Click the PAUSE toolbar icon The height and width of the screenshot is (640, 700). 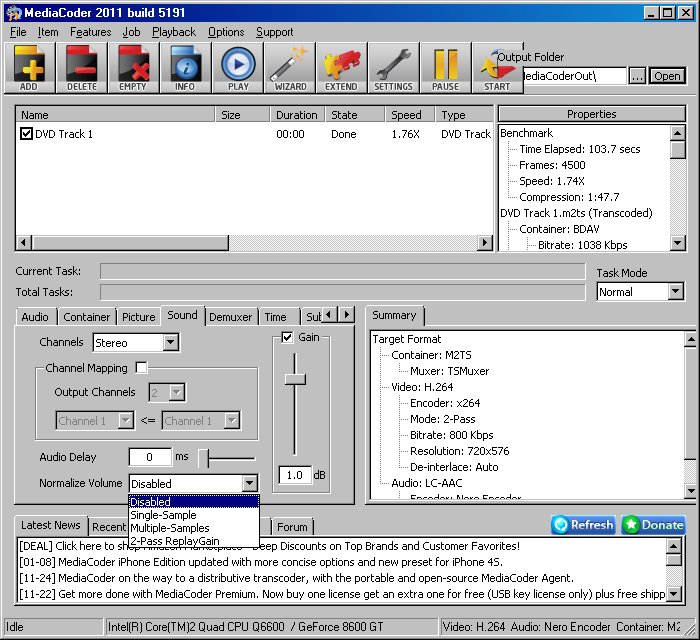click(446, 68)
